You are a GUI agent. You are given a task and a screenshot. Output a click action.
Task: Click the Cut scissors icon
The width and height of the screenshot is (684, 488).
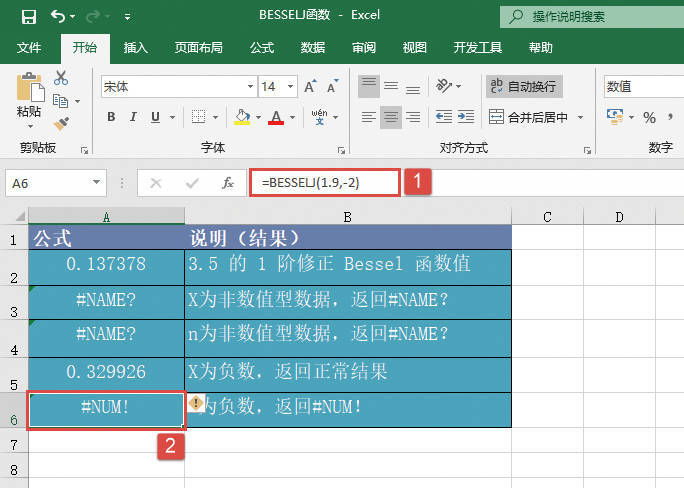61,78
